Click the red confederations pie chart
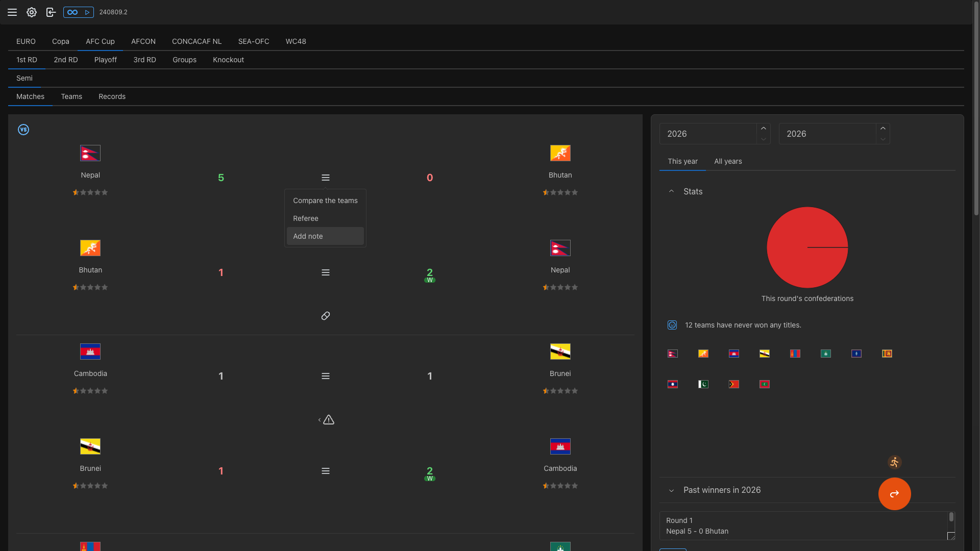This screenshot has height=551, width=980. click(x=807, y=247)
